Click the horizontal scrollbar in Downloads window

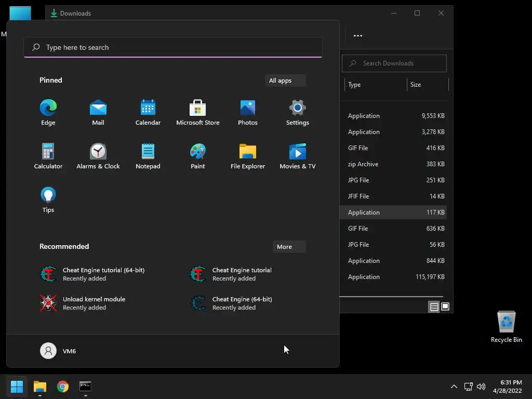[391, 297]
